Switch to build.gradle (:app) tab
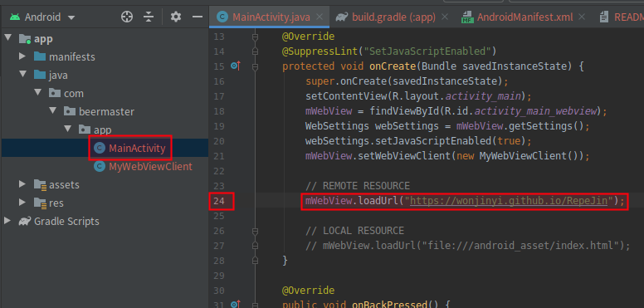 point(392,17)
